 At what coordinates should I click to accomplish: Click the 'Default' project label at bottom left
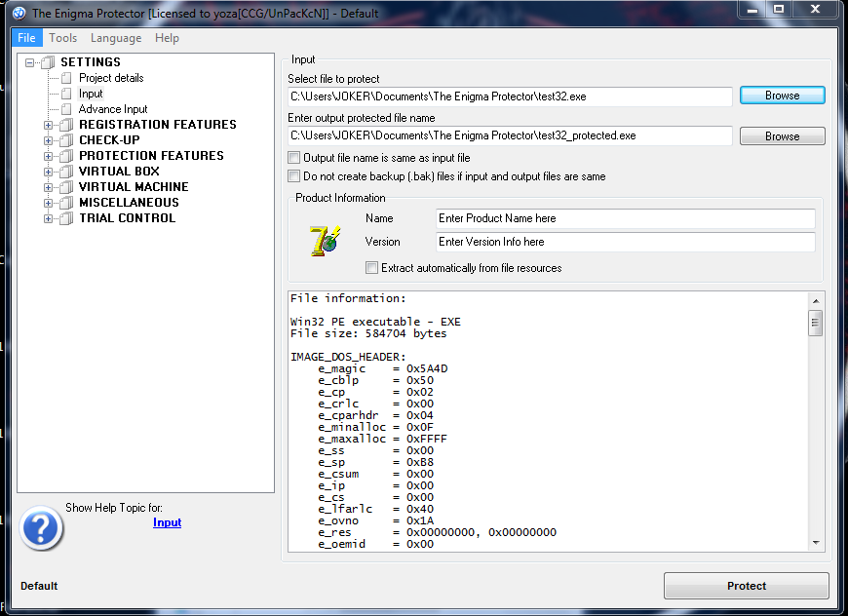tap(39, 586)
